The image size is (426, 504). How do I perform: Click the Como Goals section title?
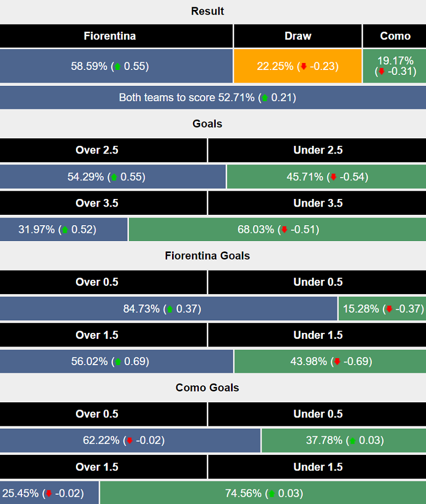(x=208, y=388)
